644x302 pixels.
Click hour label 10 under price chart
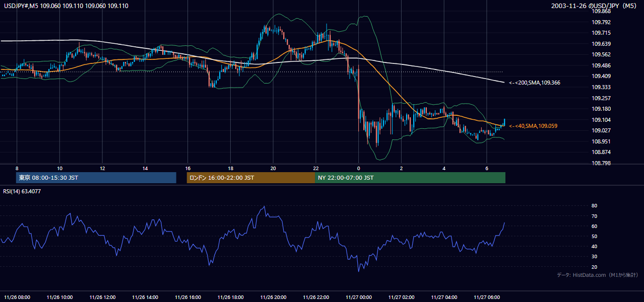(x=60, y=168)
